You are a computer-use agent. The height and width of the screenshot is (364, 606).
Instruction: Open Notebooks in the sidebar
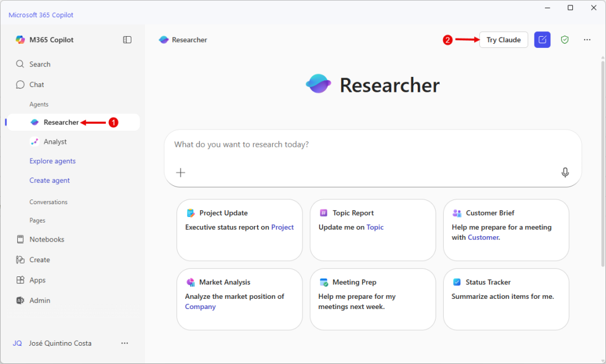47,239
